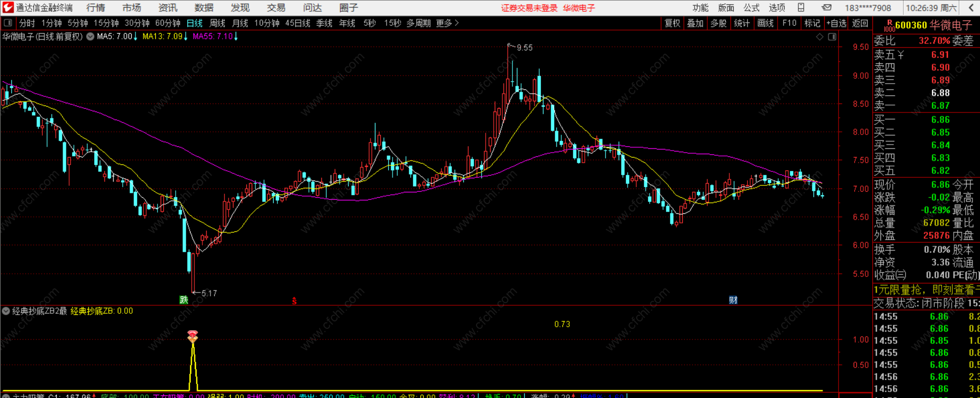Select the 5分钟 period

pos(78,23)
